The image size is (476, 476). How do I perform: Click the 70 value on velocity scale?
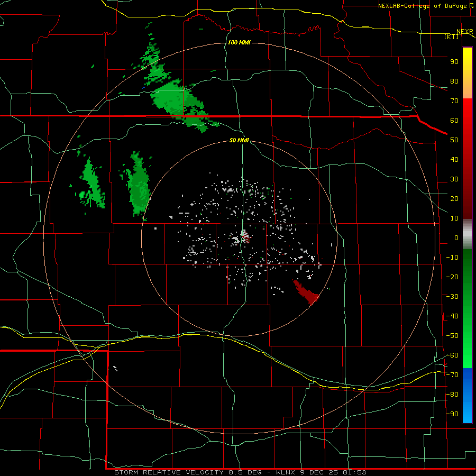(454, 101)
